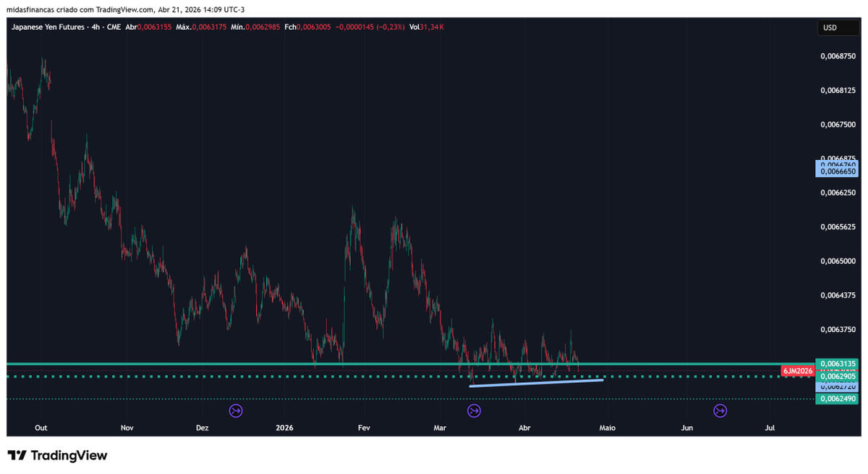Image resolution: width=868 pixels, height=474 pixels.
Task: Click the Abr label on the time axis
Action: coord(524,428)
